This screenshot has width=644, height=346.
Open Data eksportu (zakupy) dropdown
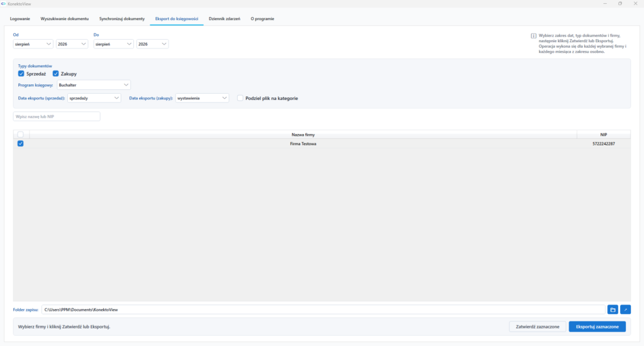tap(202, 98)
